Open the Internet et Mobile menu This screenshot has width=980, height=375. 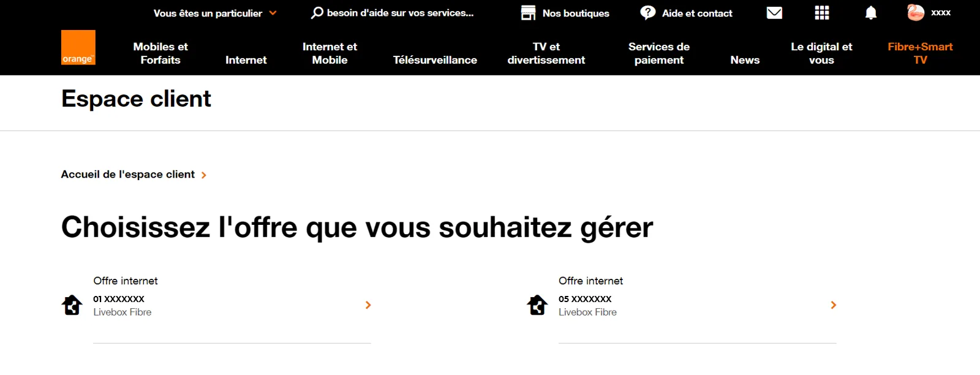[330, 53]
